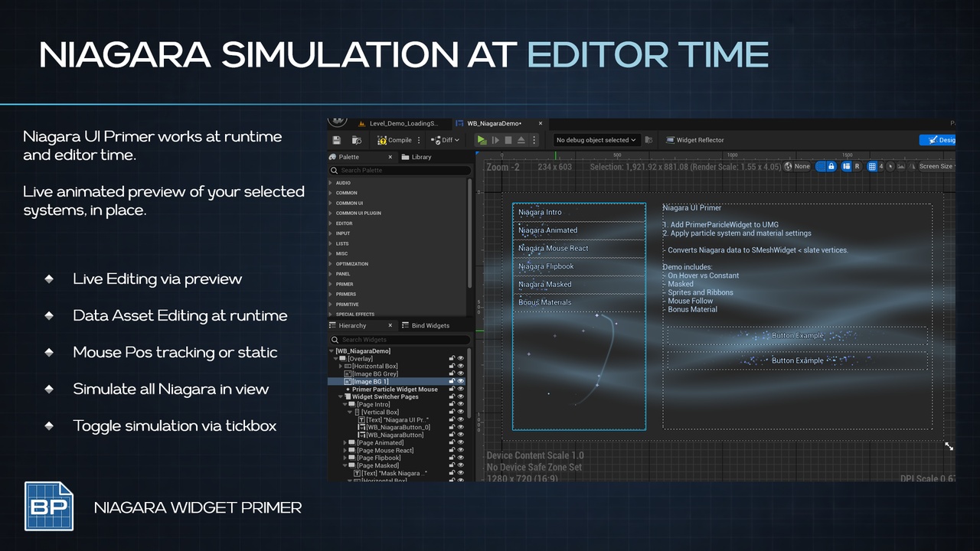
Task: Toggle the viewport lock icon
Action: [831, 166]
